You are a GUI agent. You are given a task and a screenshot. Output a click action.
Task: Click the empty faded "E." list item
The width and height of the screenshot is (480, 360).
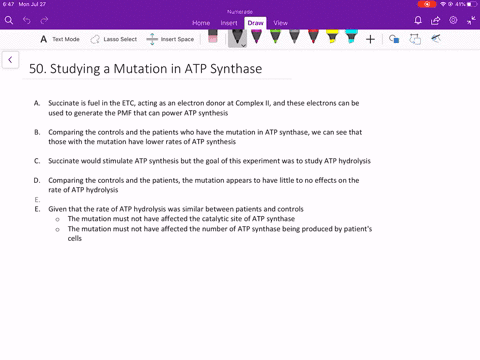click(x=37, y=200)
